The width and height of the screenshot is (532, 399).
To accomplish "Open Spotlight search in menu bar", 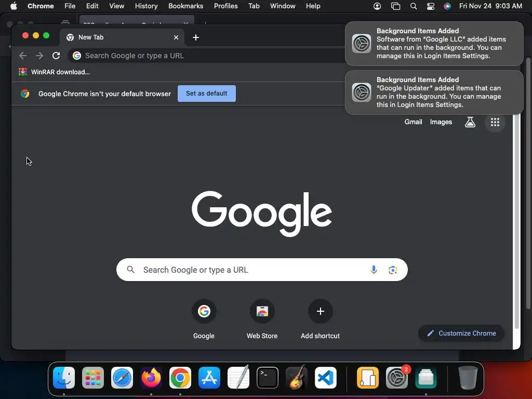I will tap(413, 6).
